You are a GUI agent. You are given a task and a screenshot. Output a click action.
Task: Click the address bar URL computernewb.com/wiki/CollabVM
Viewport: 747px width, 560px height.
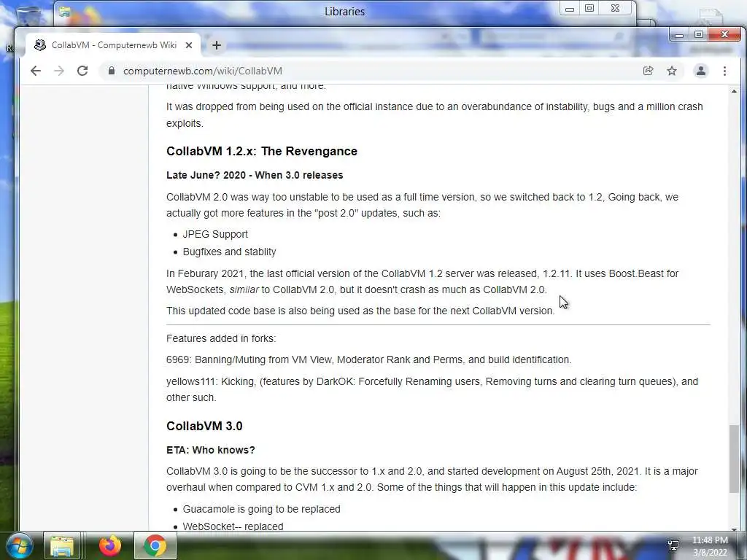pyautogui.click(x=203, y=71)
